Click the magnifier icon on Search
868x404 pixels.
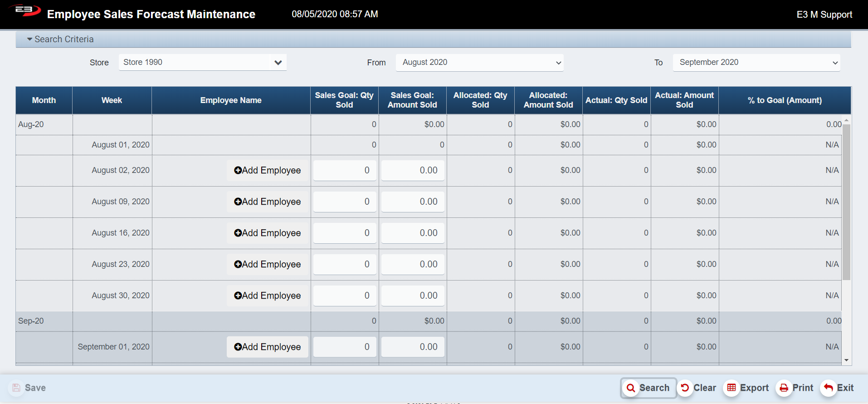(x=630, y=388)
